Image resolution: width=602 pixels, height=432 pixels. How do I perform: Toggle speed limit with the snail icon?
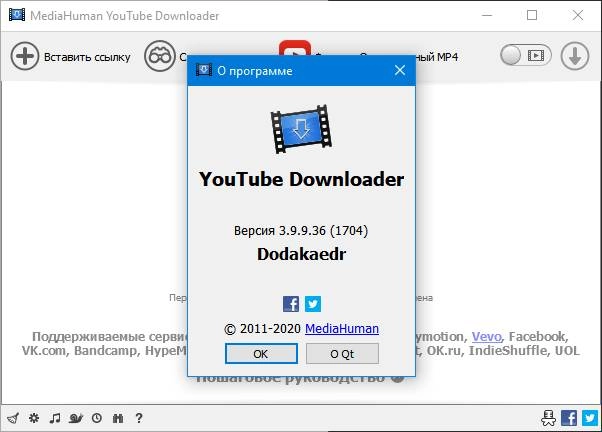click(x=76, y=418)
